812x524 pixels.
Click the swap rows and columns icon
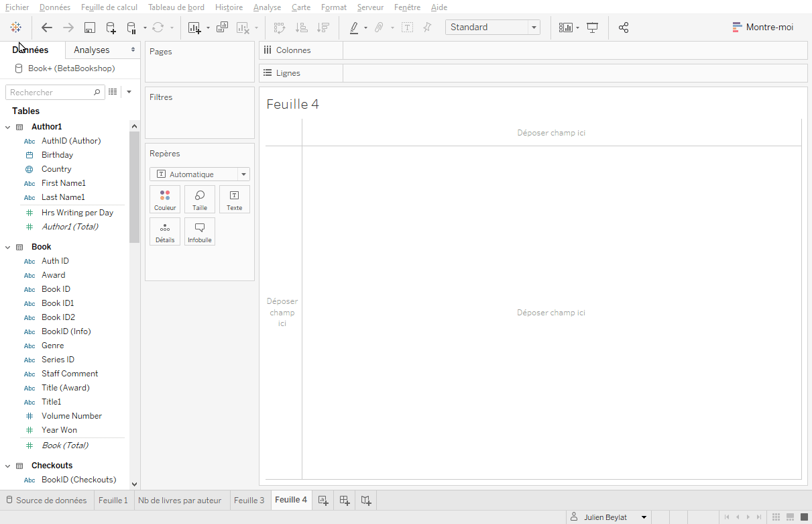(280, 28)
